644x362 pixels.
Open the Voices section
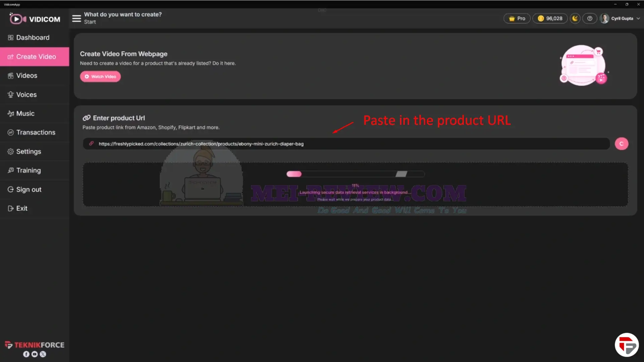point(35,95)
